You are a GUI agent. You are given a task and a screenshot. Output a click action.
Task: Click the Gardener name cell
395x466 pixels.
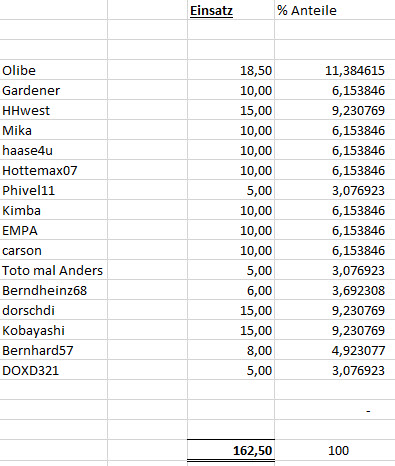point(54,90)
